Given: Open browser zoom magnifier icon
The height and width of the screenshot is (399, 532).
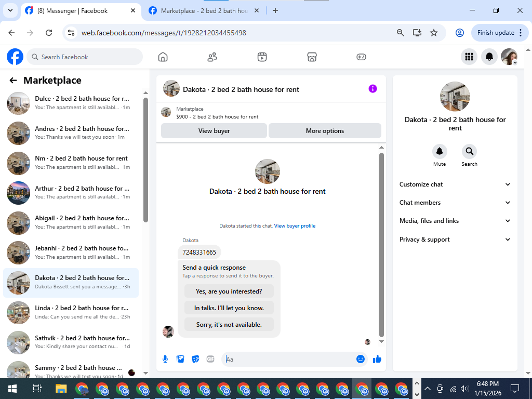Looking at the screenshot, I should (401, 33).
